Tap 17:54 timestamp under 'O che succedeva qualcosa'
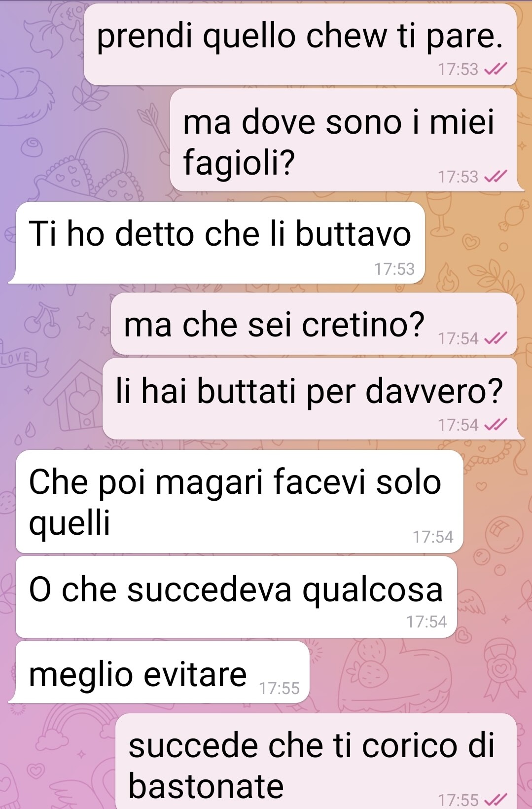Viewport: 532px width, 809px height. (x=426, y=622)
